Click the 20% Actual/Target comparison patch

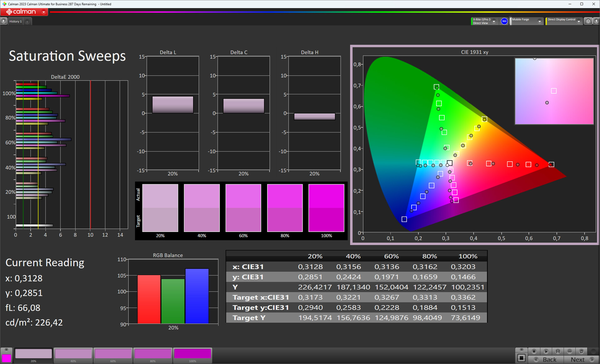click(160, 208)
